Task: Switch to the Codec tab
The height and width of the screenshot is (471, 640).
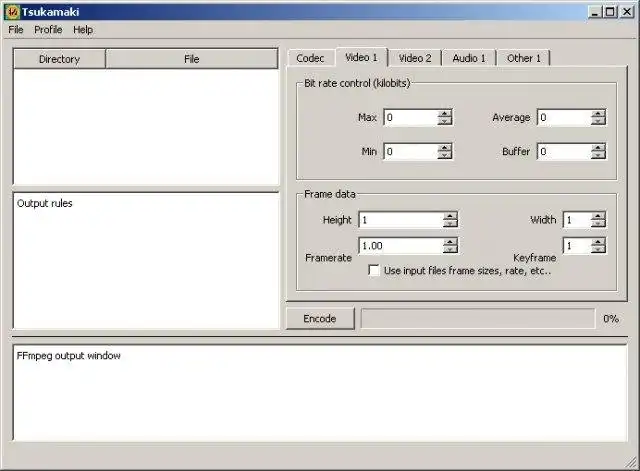Action: click(310, 58)
